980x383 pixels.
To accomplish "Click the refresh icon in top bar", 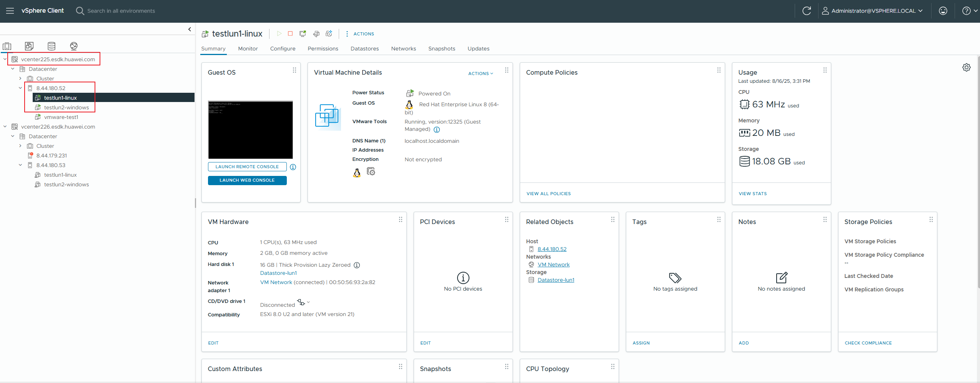I will 806,11.
